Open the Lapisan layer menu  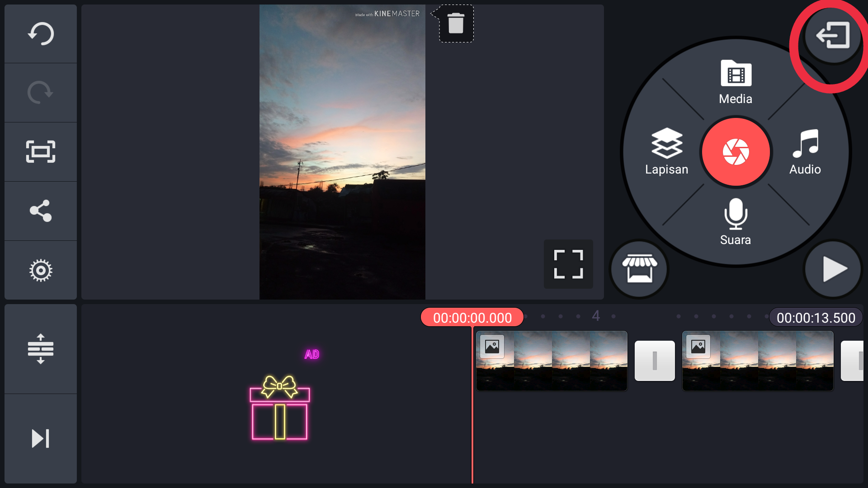tap(666, 152)
